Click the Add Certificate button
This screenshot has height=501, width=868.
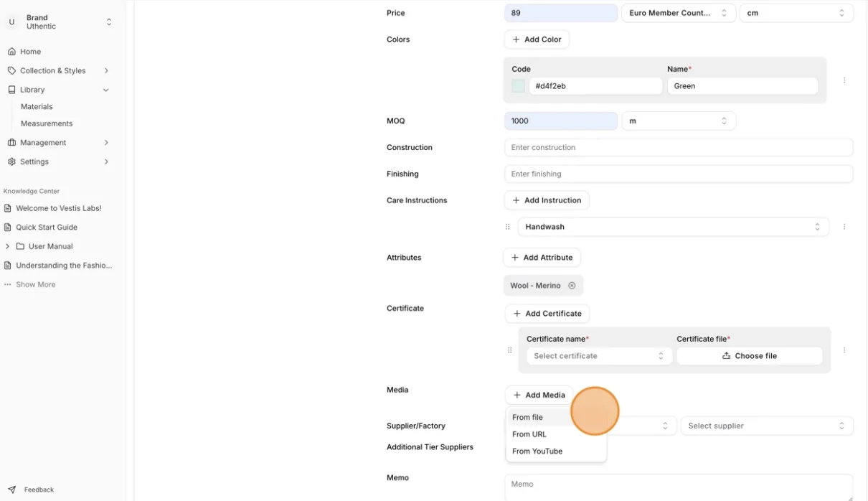[547, 314]
